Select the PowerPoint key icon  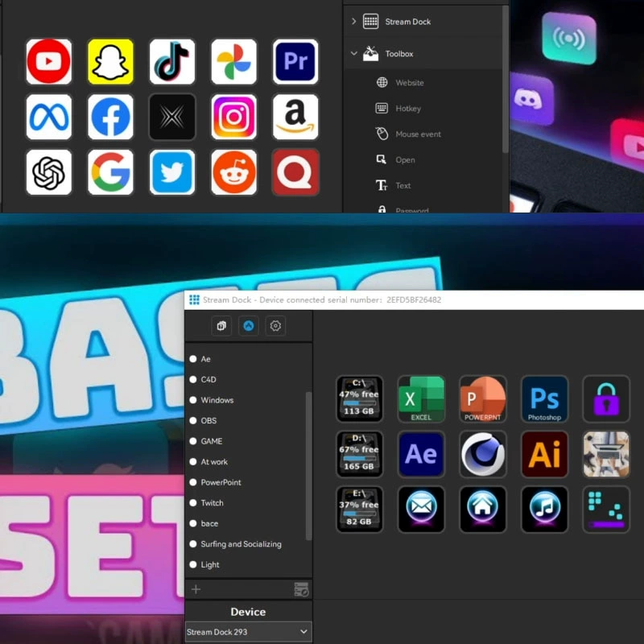pyautogui.click(x=482, y=398)
